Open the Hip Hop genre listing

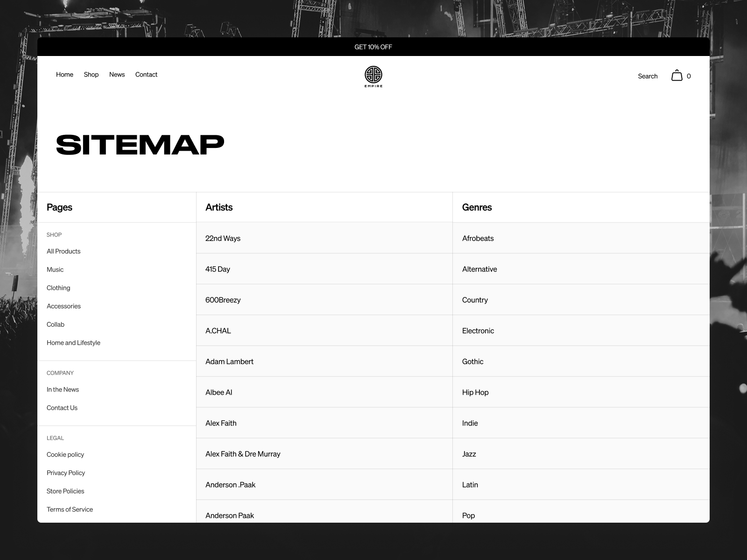click(475, 392)
